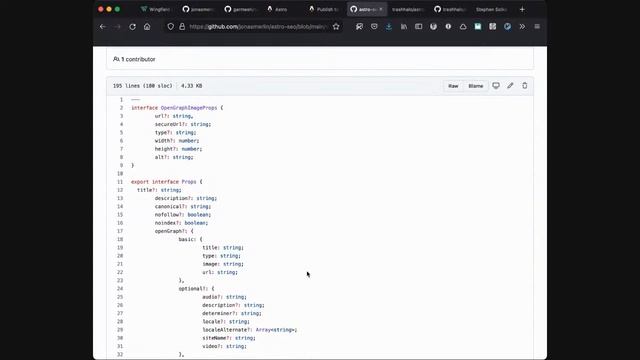Viewport: 640px width, 360px height.
Task: Switch to the jonasmerlin GitHub tab
Action: tap(198, 9)
